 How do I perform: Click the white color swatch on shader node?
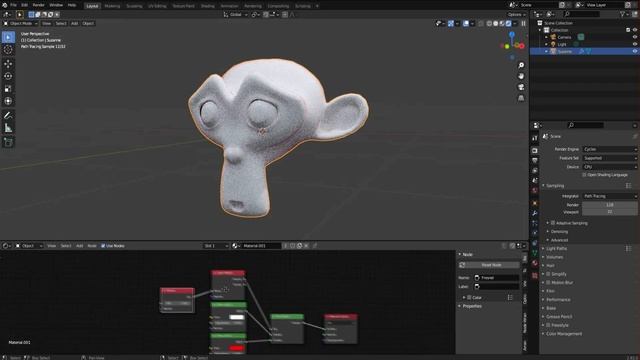point(237,317)
